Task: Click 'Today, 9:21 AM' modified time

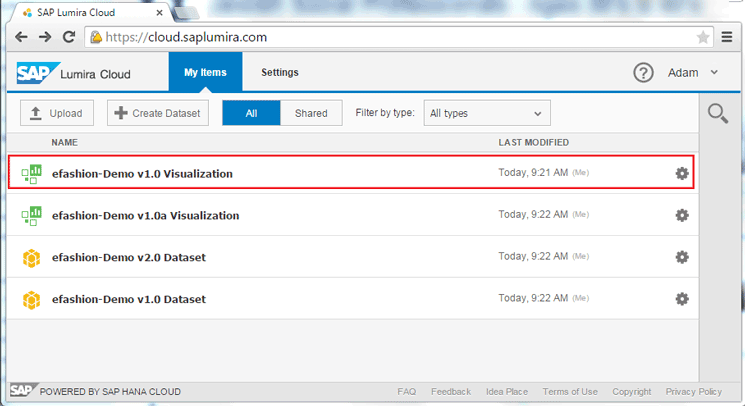Action: click(533, 172)
